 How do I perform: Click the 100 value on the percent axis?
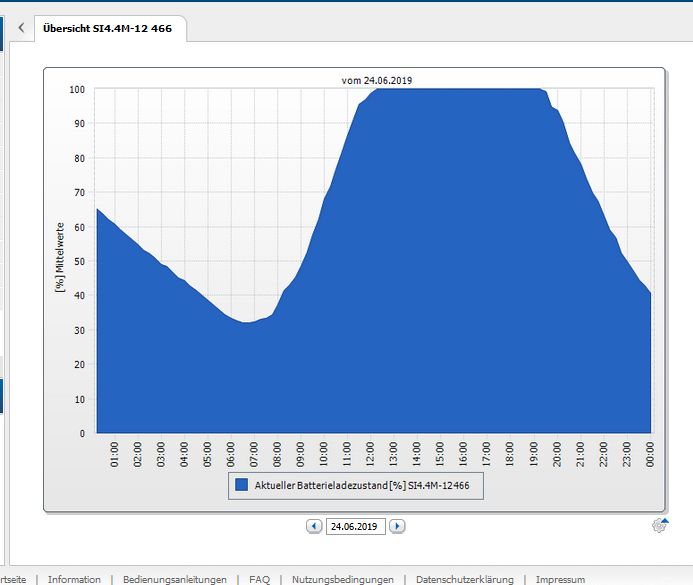coord(77,89)
